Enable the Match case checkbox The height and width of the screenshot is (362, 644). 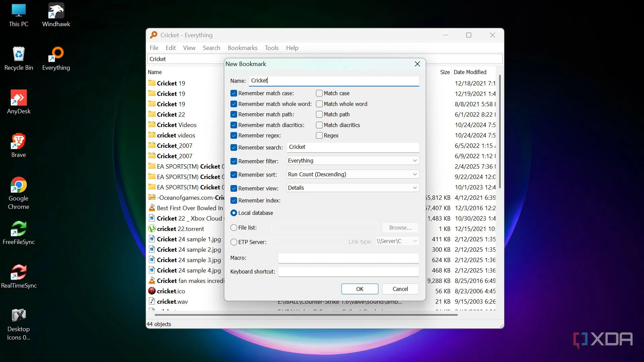point(319,93)
